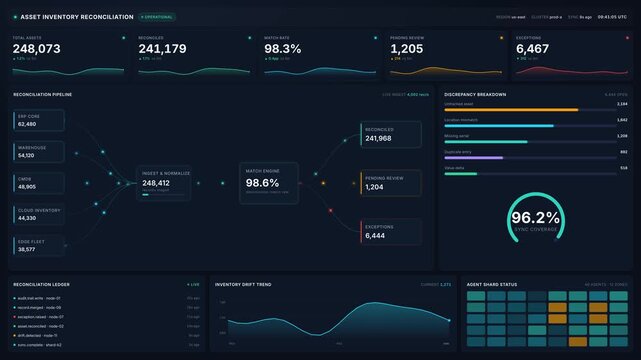Click the Total Assets value 248,073
The height and width of the screenshot is (360, 641).
click(36, 49)
